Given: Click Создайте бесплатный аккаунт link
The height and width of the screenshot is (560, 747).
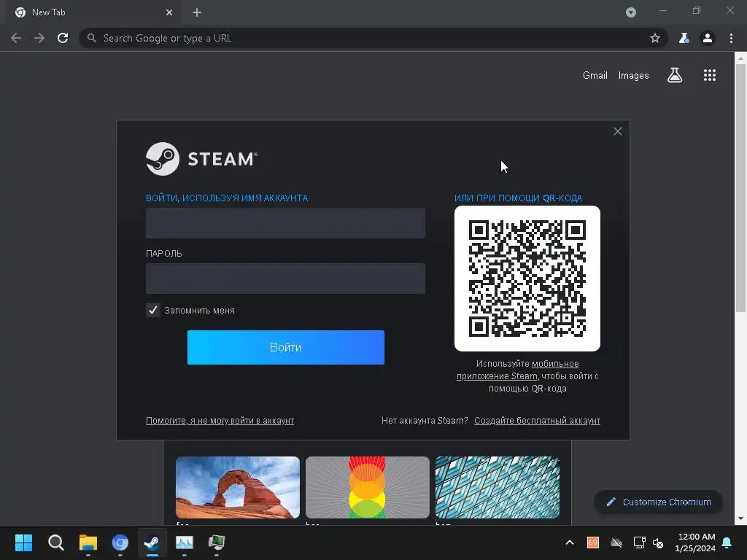Looking at the screenshot, I should (537, 421).
